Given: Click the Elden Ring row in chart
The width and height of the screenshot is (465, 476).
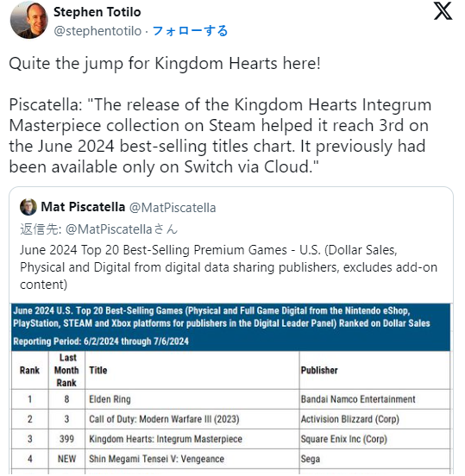Looking at the screenshot, I should tap(231, 399).
